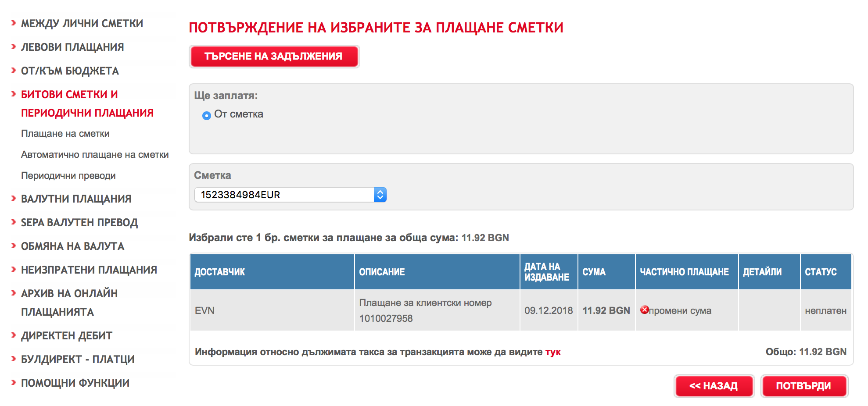Click the Доставчик column header

click(x=272, y=272)
